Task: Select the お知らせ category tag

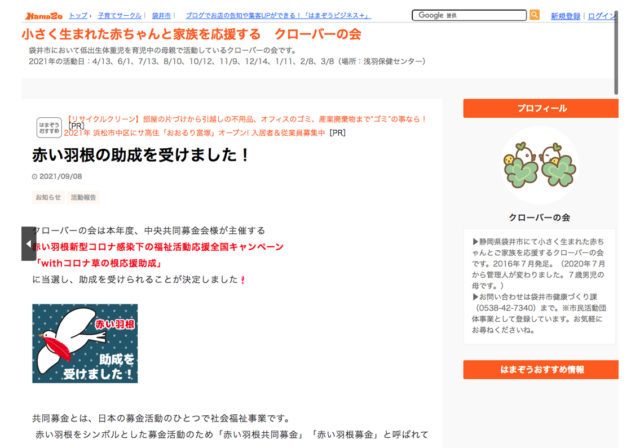Action: [48, 197]
